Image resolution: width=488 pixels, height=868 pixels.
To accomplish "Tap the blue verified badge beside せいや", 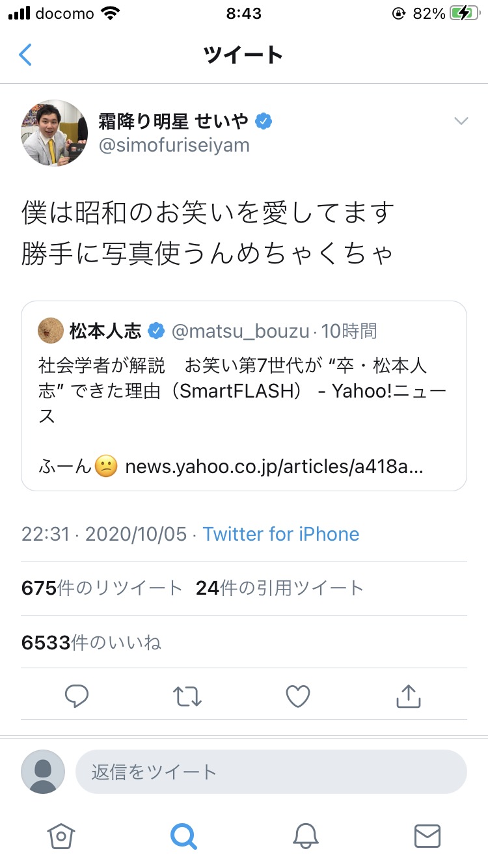I will tap(263, 121).
